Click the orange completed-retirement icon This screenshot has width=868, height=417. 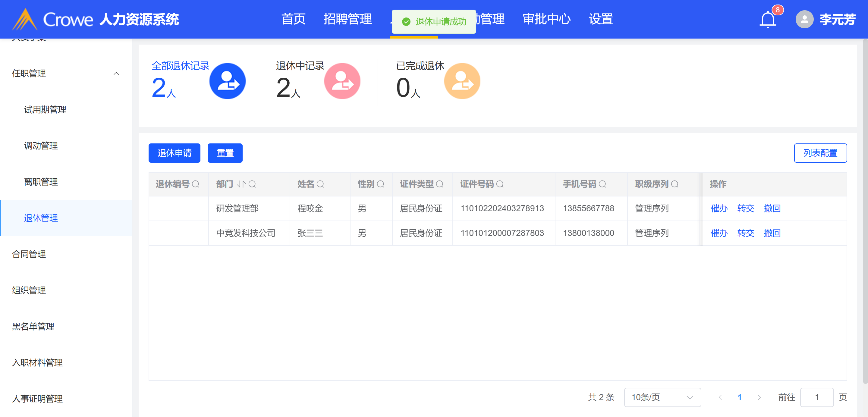point(462,81)
